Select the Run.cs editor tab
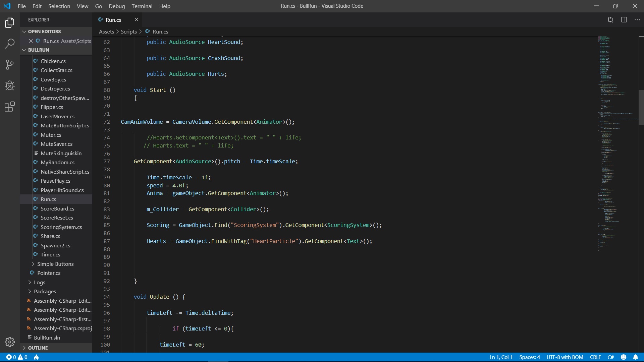Image resolution: width=644 pixels, height=362 pixels. pos(113,20)
